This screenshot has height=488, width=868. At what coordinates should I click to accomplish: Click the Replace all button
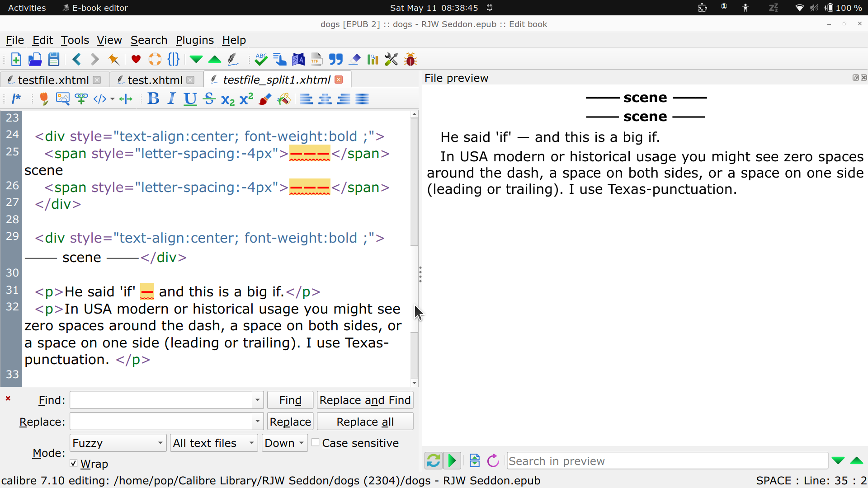[x=365, y=422]
